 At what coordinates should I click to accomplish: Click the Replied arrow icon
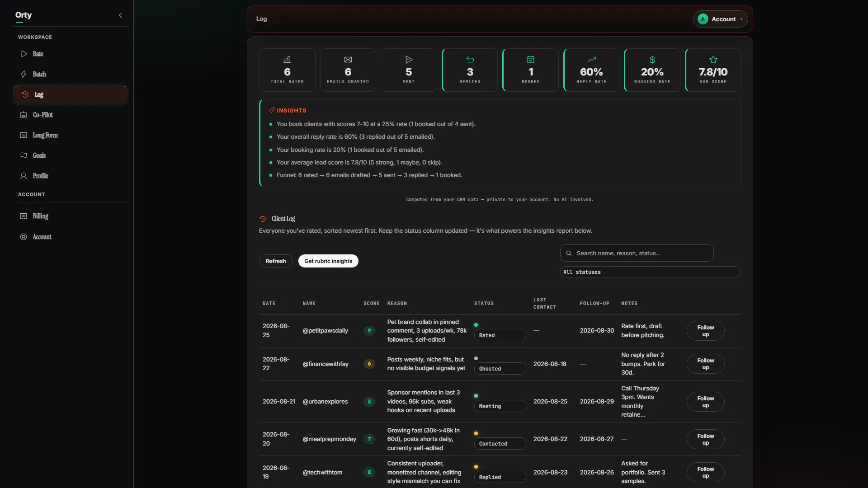click(x=470, y=60)
